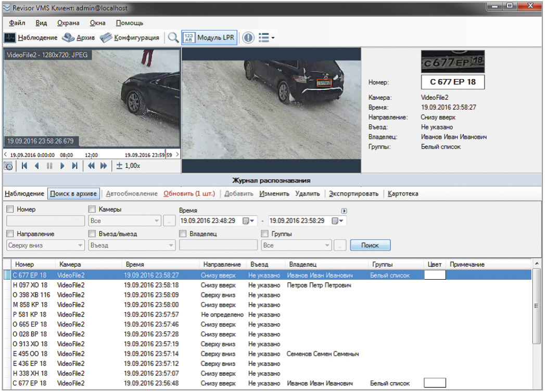Click the calendar-clock icon below the video

click(x=8, y=166)
